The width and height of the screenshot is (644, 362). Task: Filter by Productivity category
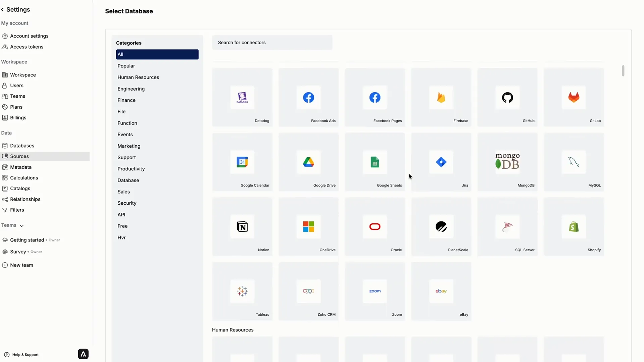coord(131,169)
